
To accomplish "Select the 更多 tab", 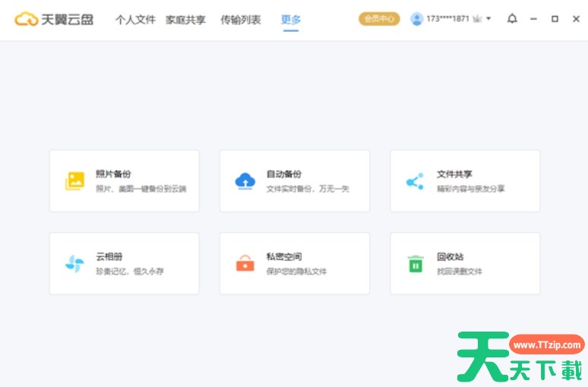I will (291, 20).
